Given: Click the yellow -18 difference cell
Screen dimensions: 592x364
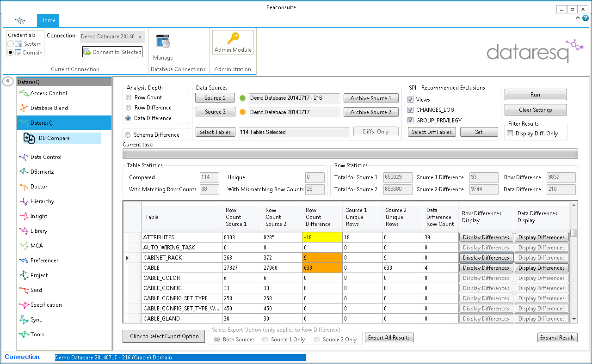Looking at the screenshot, I should point(322,237).
